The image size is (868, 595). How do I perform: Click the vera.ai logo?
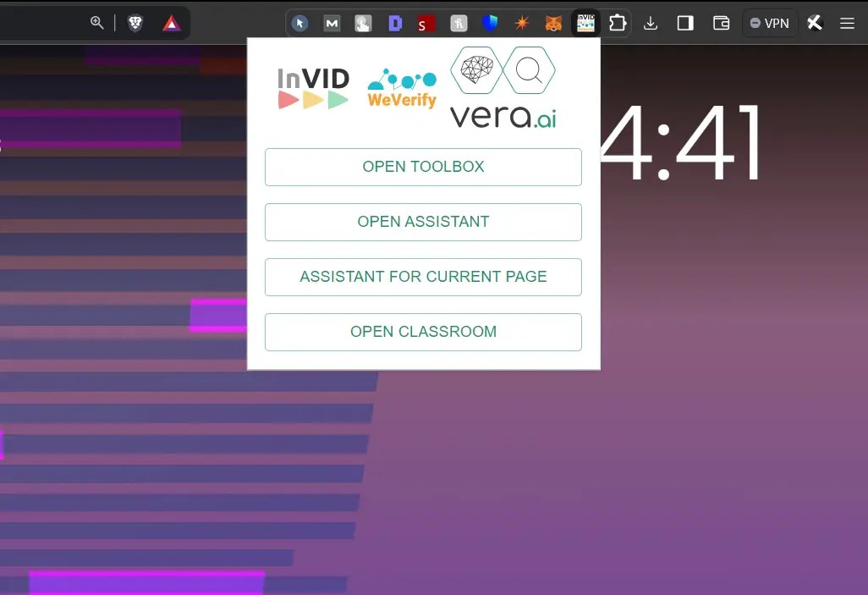503,87
